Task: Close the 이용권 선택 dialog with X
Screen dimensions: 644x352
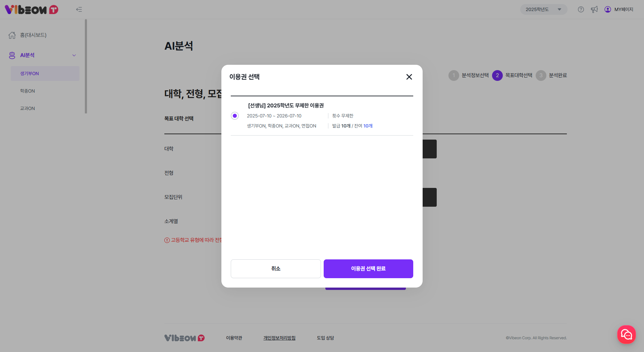Action: tap(409, 77)
